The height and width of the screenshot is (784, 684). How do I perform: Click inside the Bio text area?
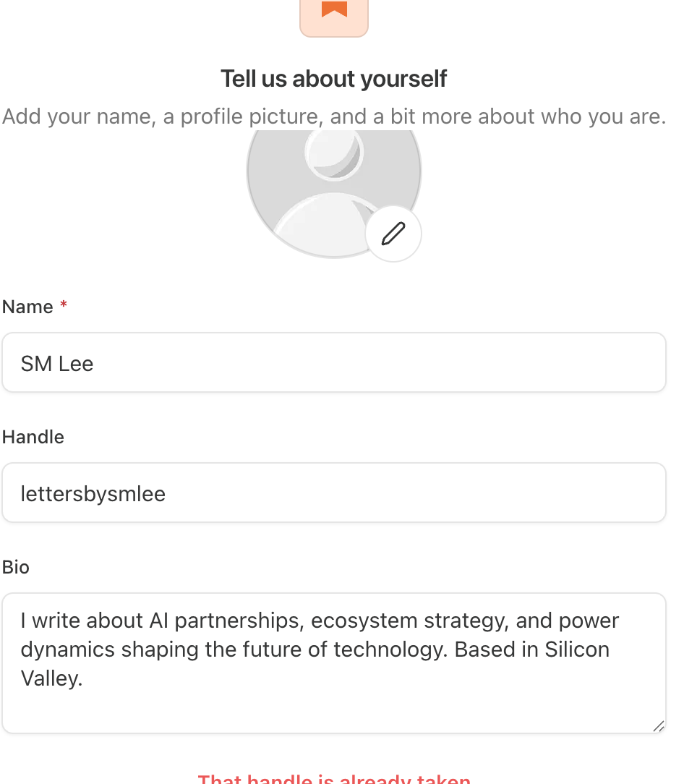(x=334, y=663)
